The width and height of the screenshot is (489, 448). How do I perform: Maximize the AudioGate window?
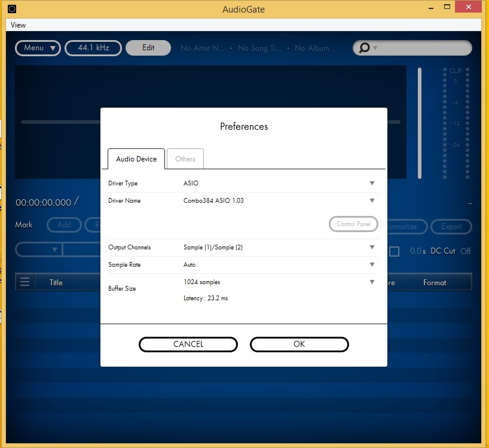447,7
